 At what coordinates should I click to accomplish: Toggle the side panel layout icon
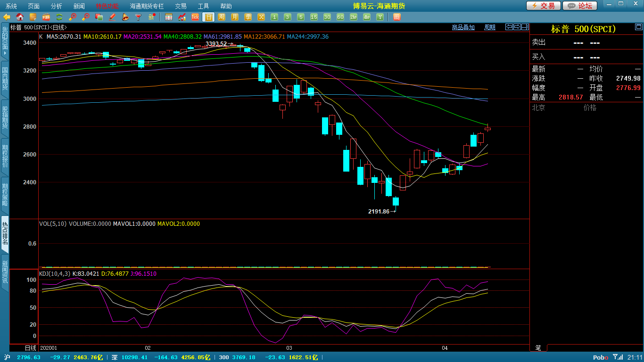pyautogui.click(x=525, y=27)
